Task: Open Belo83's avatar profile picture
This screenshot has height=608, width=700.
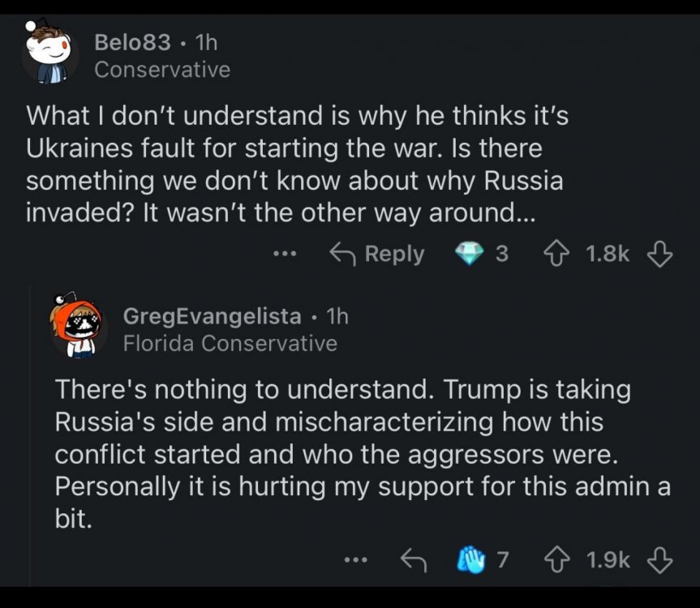Action: (50, 55)
